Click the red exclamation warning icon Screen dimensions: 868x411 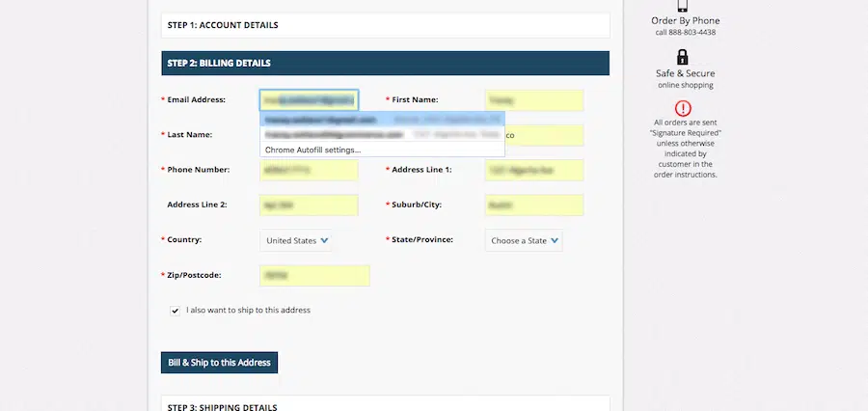point(683,108)
